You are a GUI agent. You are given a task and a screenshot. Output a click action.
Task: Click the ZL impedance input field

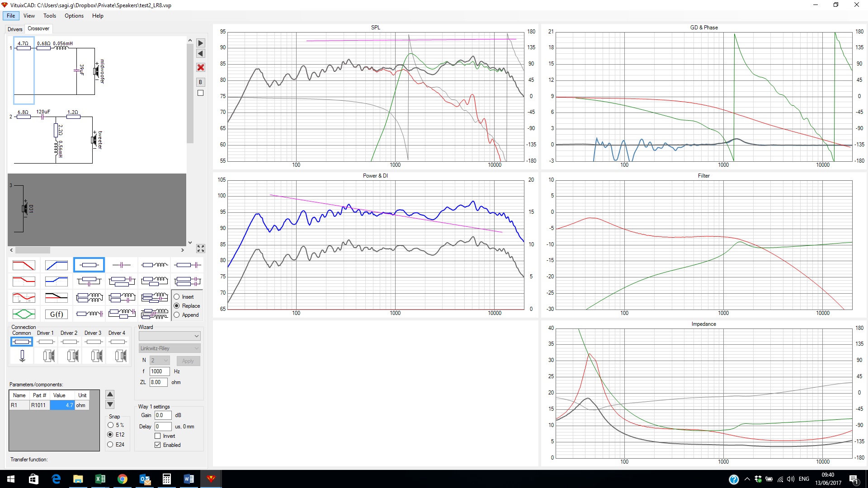point(159,382)
